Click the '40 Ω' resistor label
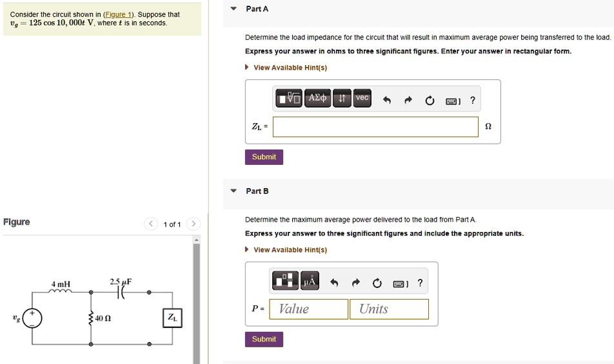This screenshot has height=364, width=614. click(103, 319)
